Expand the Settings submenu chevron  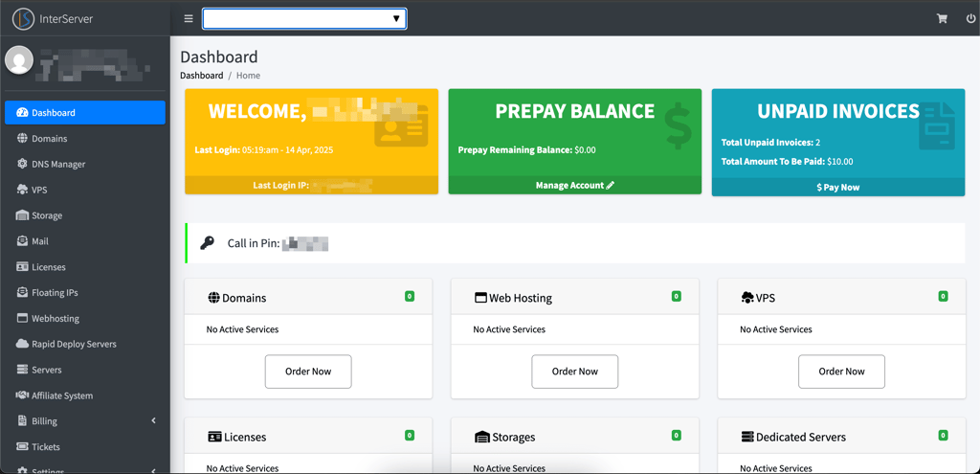click(154, 470)
